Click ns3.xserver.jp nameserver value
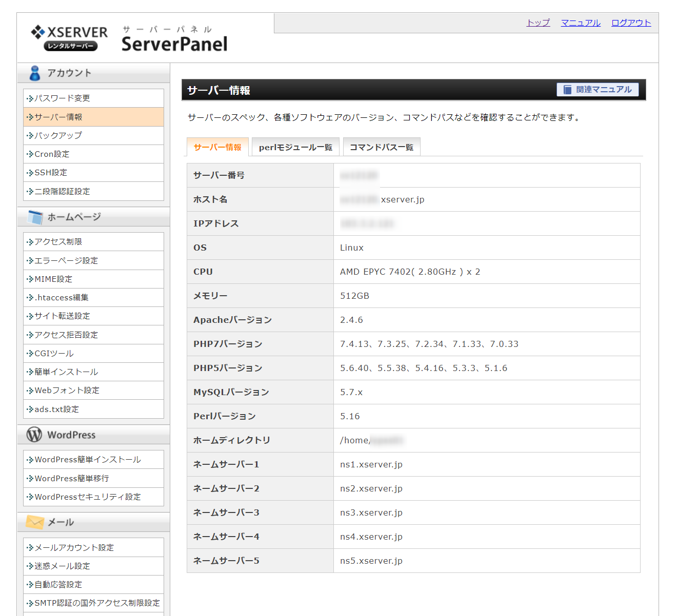Screen dimensions: 697x616 371,512
